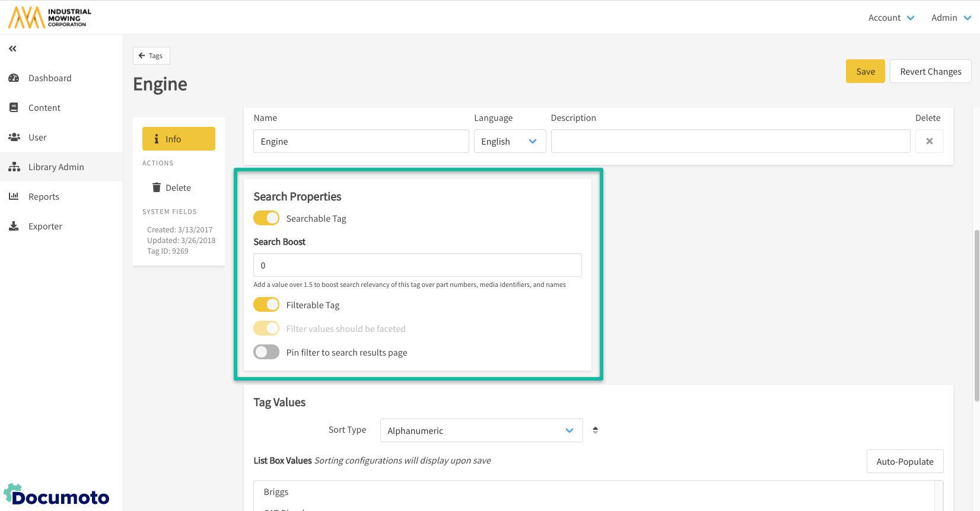Open the Account menu
Image resolution: width=980 pixels, height=511 pixels.
point(890,18)
